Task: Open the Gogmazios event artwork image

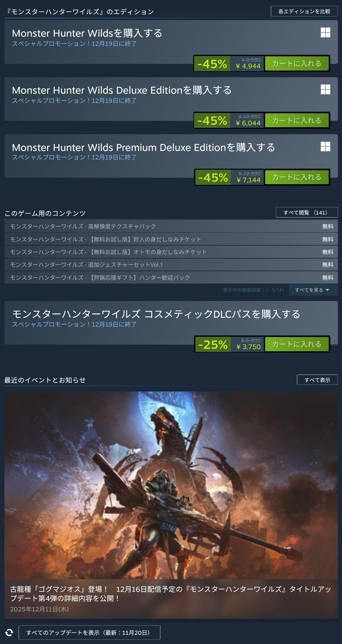Action: 171,485
